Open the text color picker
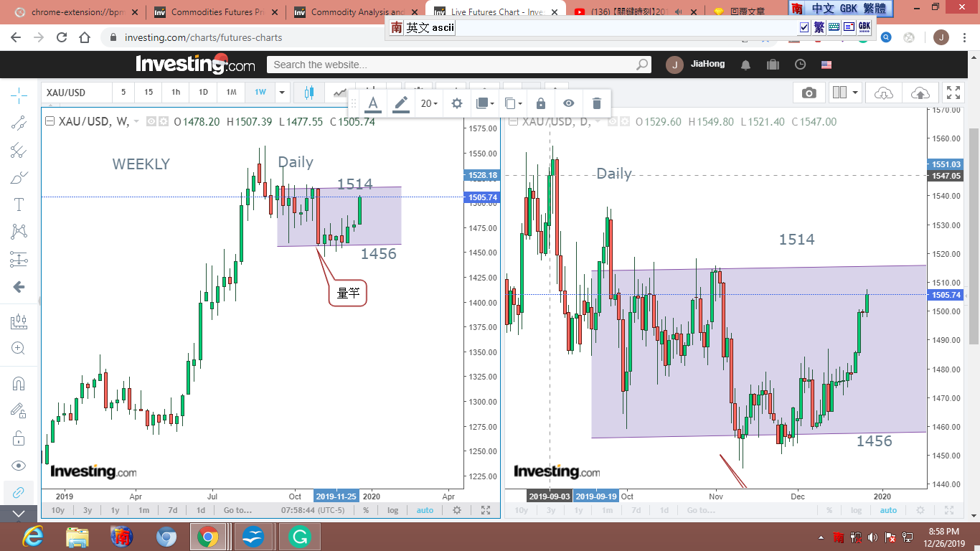 [x=373, y=103]
